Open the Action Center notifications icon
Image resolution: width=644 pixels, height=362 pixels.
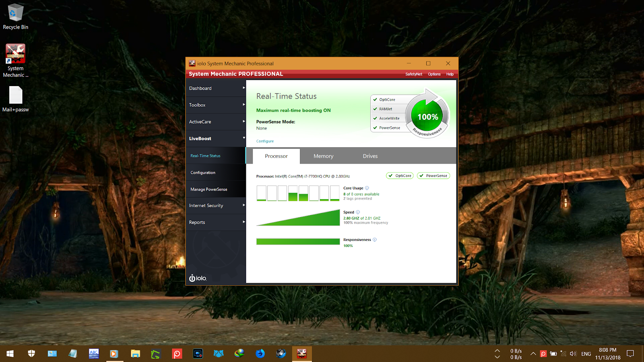(x=630, y=354)
